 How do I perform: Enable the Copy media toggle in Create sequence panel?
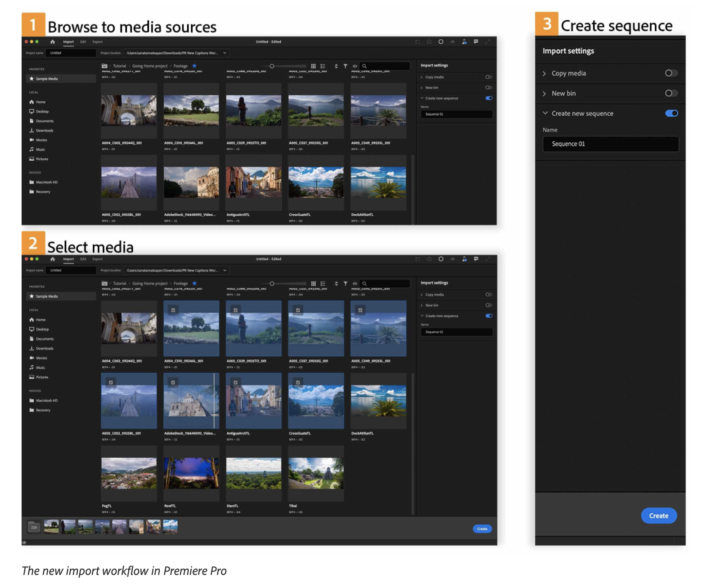click(x=671, y=73)
